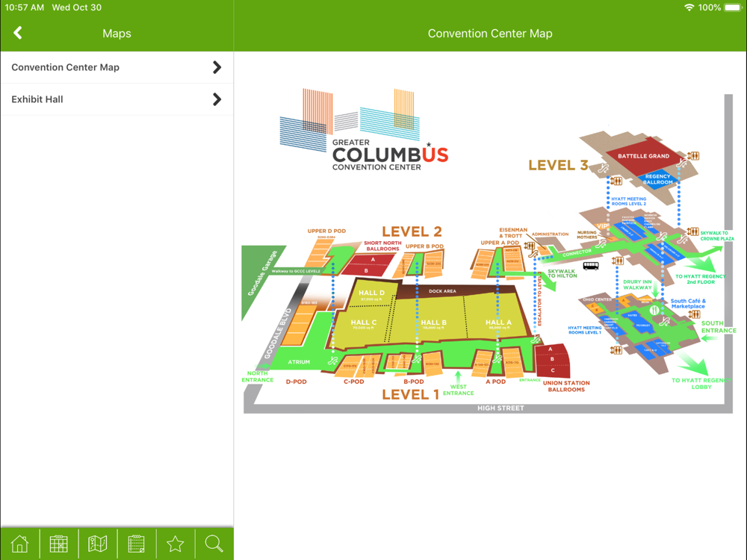Screen dimensions: 747x560
Task: Tap the TO HYATT REGENCY LOBBY label
Action: click(x=701, y=383)
